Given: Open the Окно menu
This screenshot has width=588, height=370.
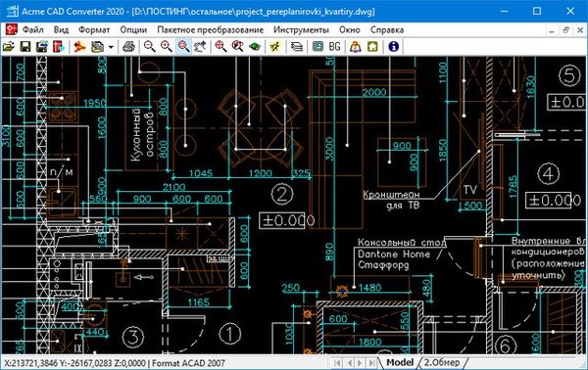Looking at the screenshot, I should coord(350,30).
